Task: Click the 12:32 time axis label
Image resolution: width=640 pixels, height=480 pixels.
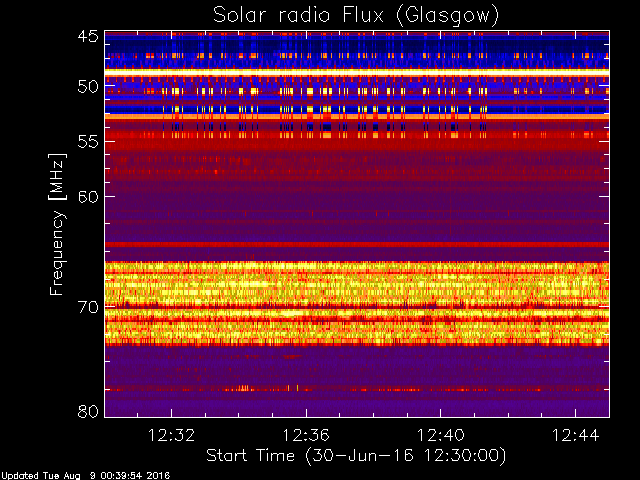Action: click(171, 435)
